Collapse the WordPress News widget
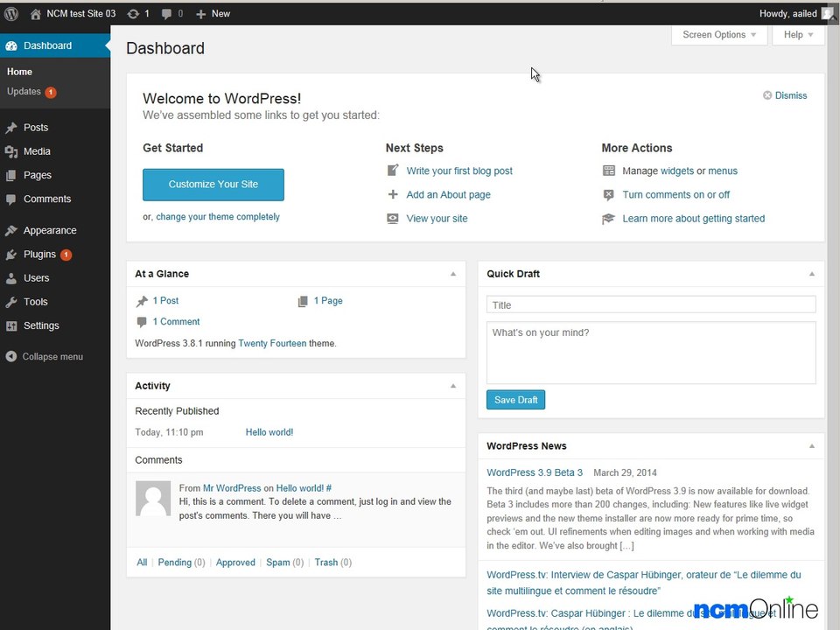Viewport: 840px width, 630px height. [x=812, y=445]
